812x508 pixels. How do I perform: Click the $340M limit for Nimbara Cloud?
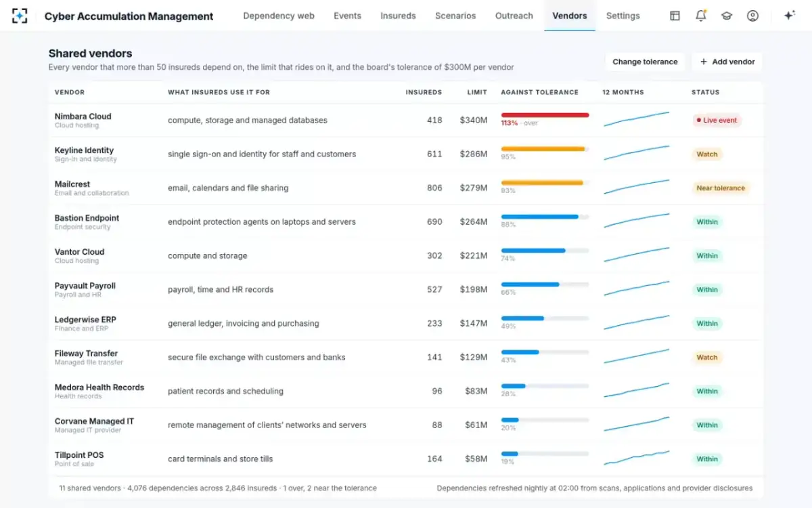(474, 120)
